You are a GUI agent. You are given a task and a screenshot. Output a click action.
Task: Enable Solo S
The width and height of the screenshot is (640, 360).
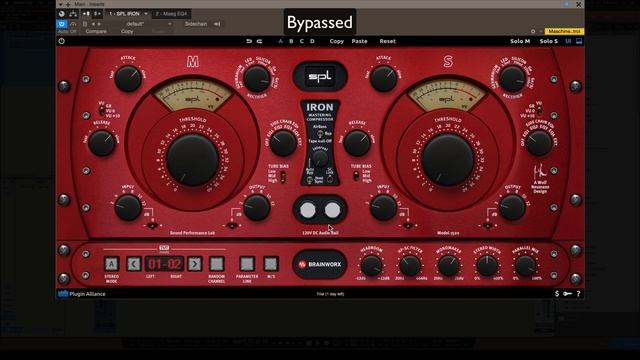pos(549,41)
